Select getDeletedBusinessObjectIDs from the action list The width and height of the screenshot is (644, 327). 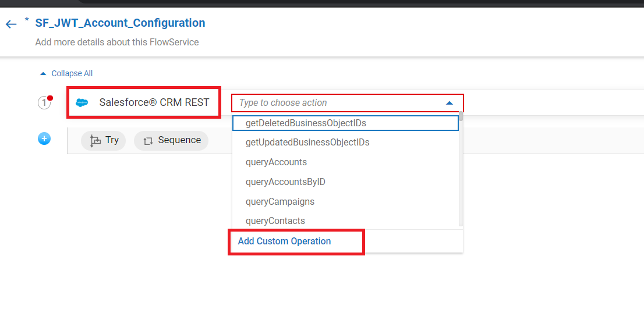306,123
